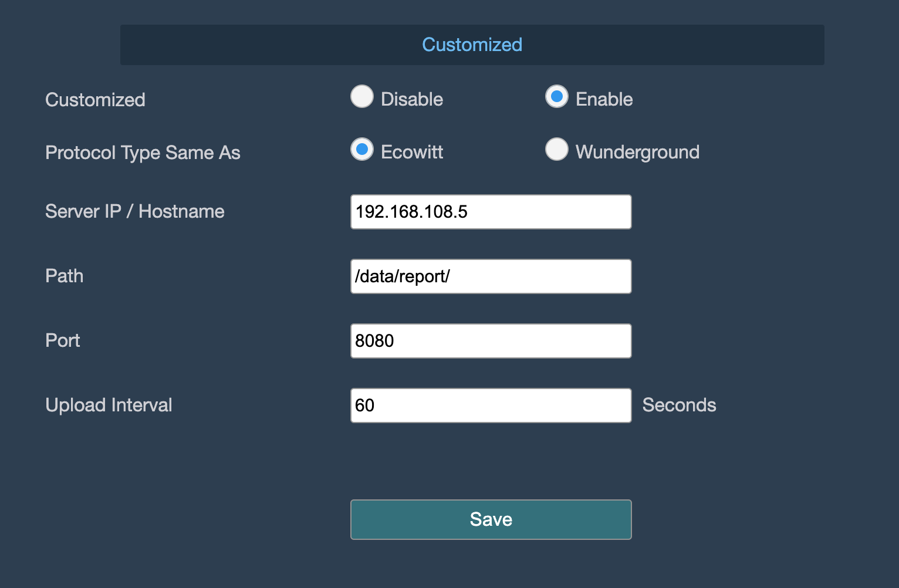Click the 'Protocol Type Same As' label

[x=143, y=153]
